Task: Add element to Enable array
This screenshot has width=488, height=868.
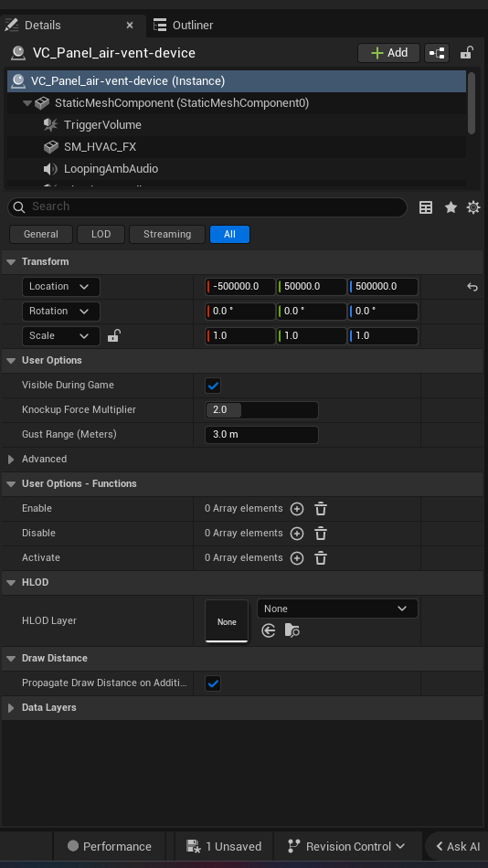Action: click(x=297, y=509)
